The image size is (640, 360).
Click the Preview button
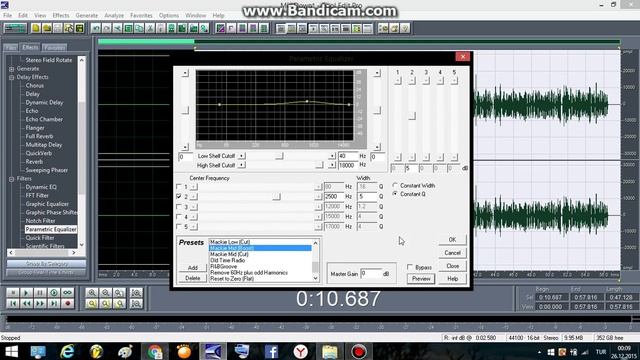point(421,279)
